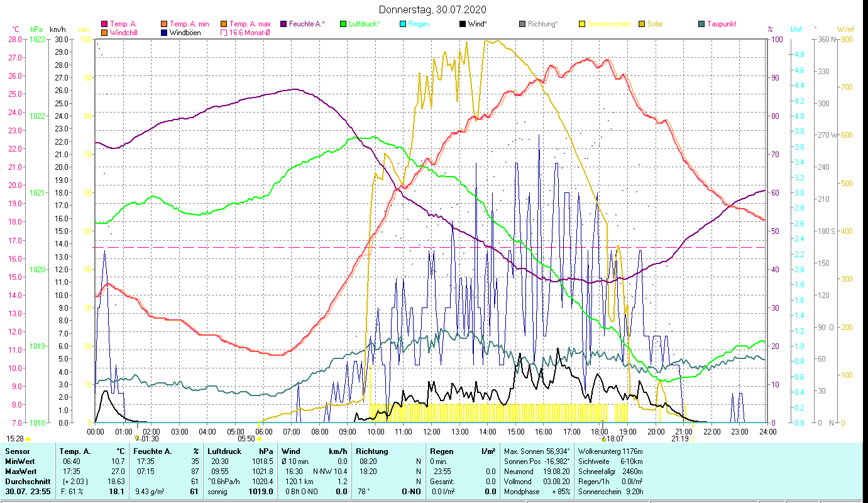
Task: Click the 'hPa' axis unit label above the chart
Action: click(36, 30)
